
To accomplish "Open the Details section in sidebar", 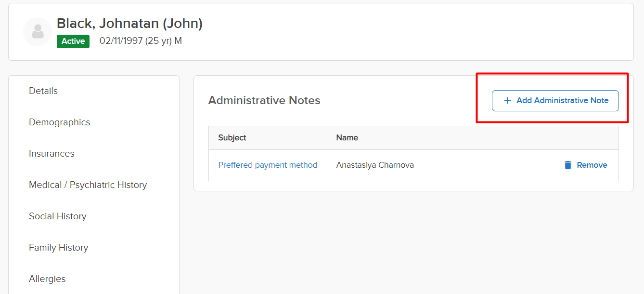I will (x=43, y=91).
